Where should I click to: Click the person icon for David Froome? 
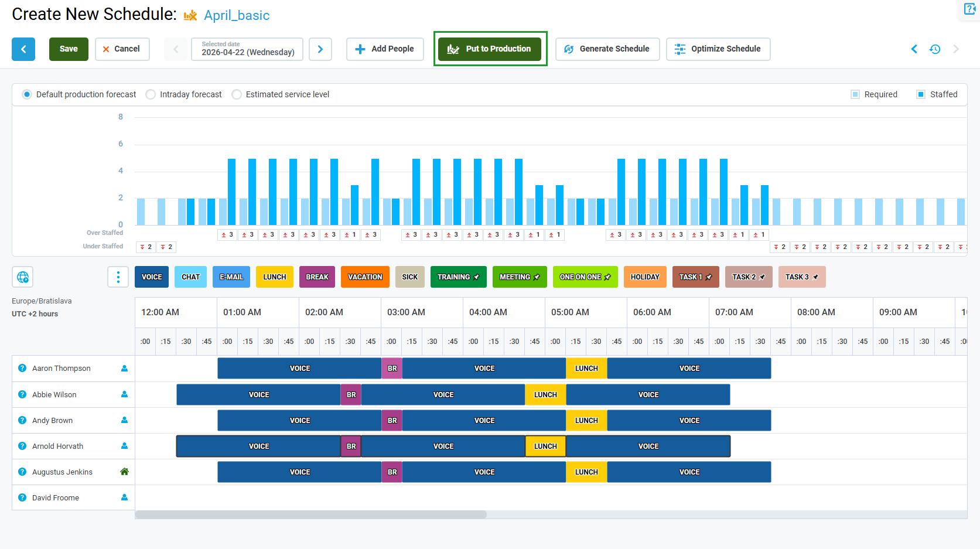pyautogui.click(x=124, y=497)
